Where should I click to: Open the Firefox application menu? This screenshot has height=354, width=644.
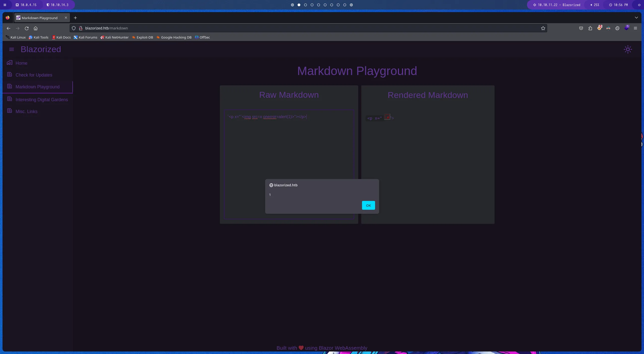(x=635, y=28)
